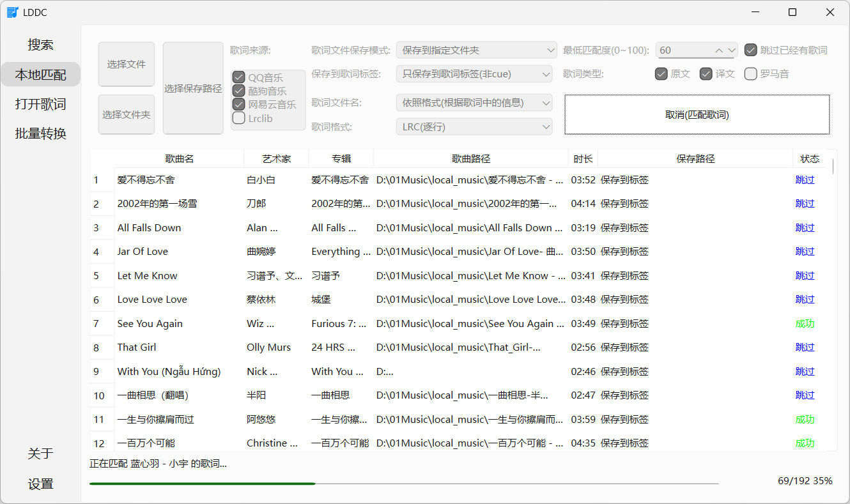
Task: Open the 歌词格式 LRC(逐行) dropdown
Action: [474, 127]
